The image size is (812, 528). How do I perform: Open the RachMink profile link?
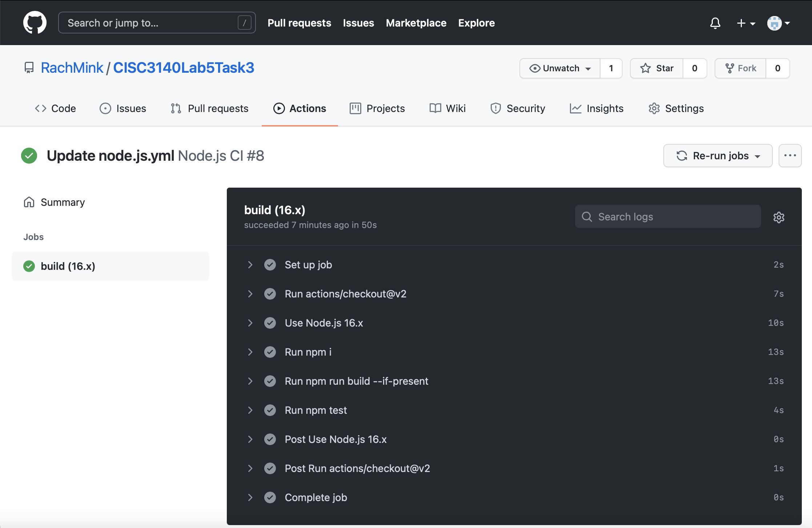(73, 67)
